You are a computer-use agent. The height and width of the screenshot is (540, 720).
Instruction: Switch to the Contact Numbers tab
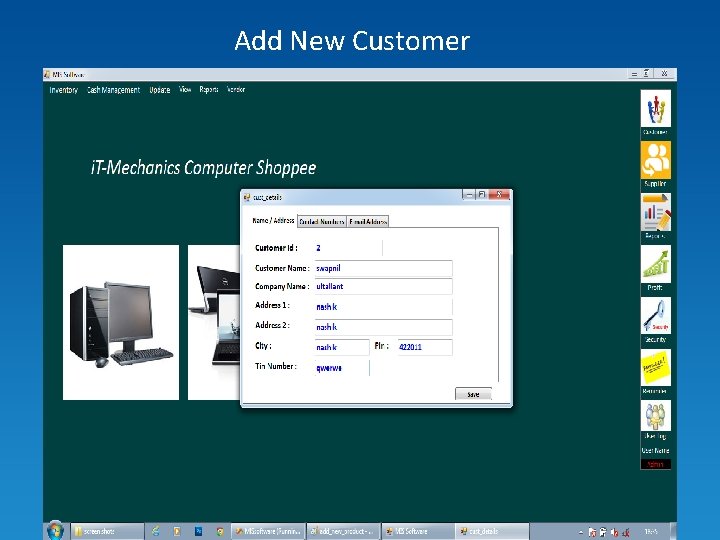(x=321, y=222)
